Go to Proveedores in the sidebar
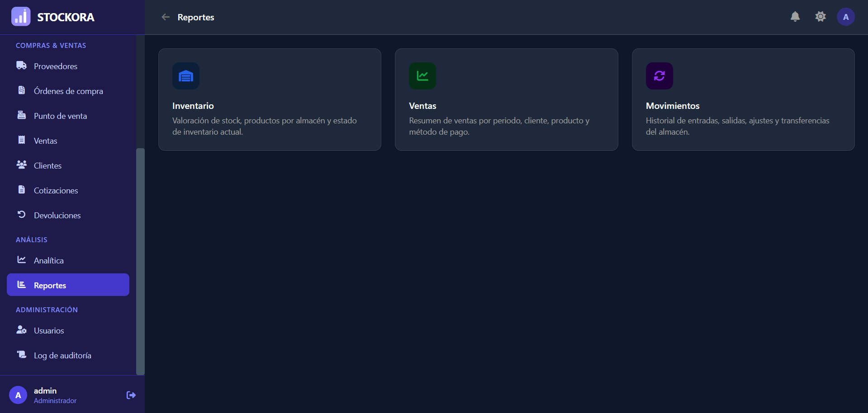868x413 pixels. (x=68, y=66)
